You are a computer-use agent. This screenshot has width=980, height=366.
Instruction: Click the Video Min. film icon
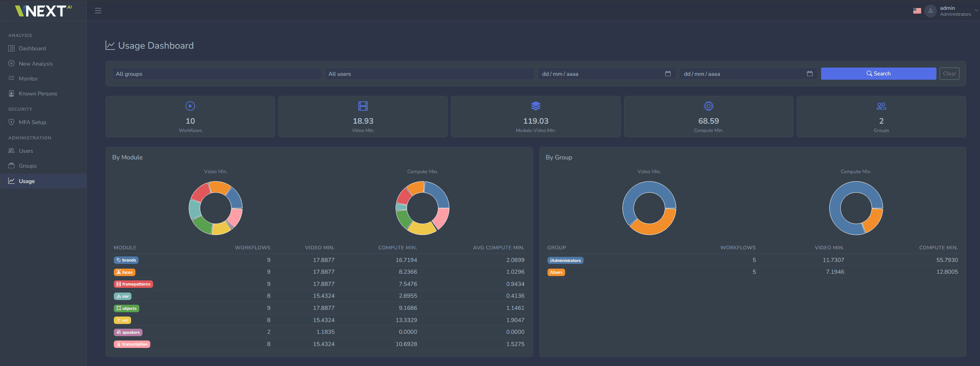(x=363, y=106)
